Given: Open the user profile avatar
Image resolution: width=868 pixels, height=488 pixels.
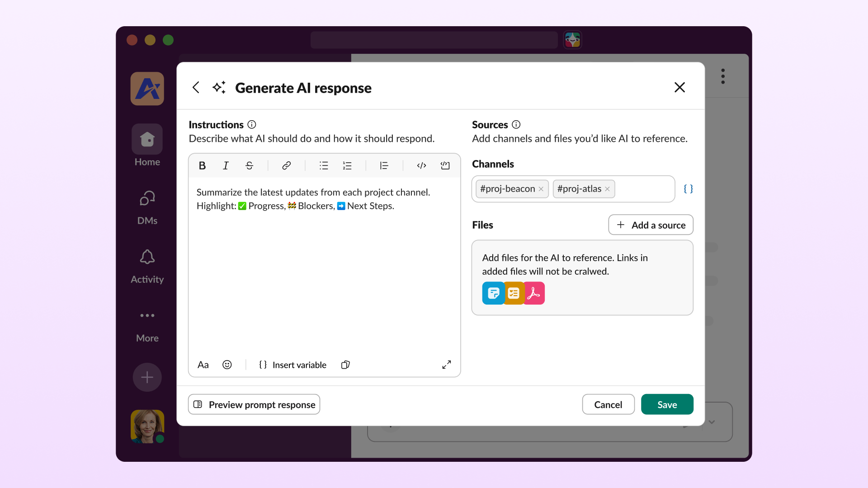Looking at the screenshot, I should [x=147, y=427].
